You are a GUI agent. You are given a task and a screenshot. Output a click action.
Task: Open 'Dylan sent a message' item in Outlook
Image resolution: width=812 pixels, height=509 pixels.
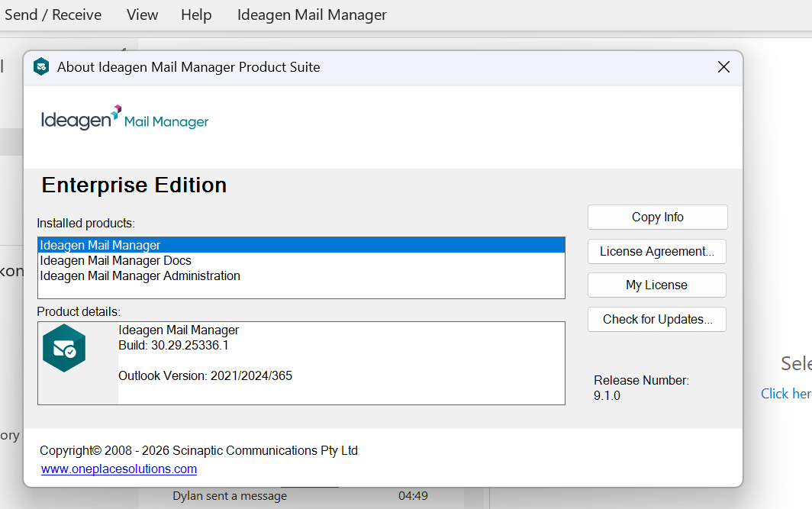coord(230,495)
